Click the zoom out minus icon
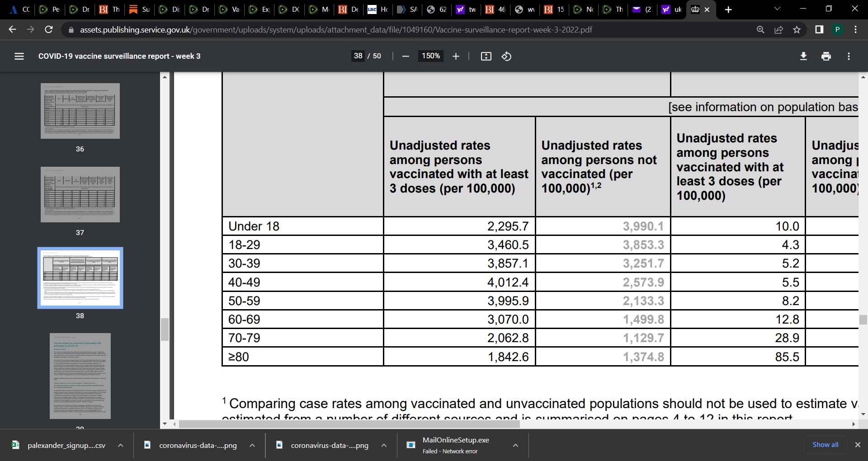Image resolution: width=868 pixels, height=461 pixels. (406, 56)
